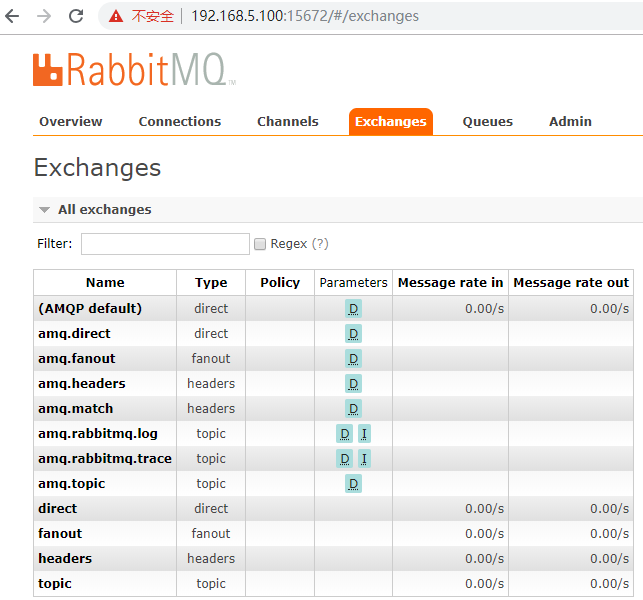Click the I badge for amq.rabbitmq.log
643x600 pixels.
(364, 434)
